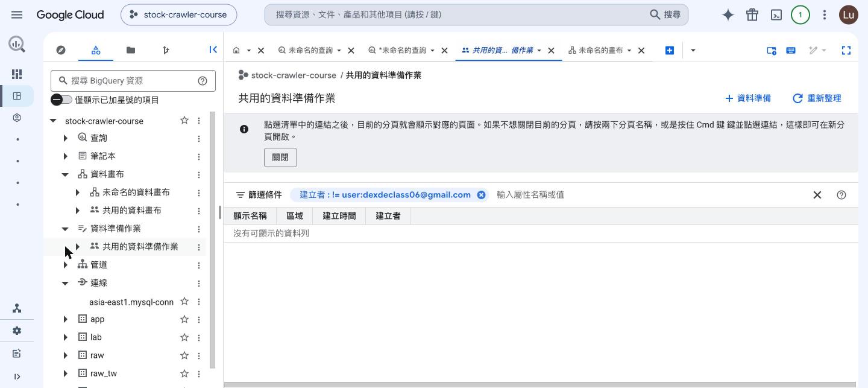Sort by 建立時間 column header
The width and height of the screenshot is (868, 388).
[x=339, y=216]
